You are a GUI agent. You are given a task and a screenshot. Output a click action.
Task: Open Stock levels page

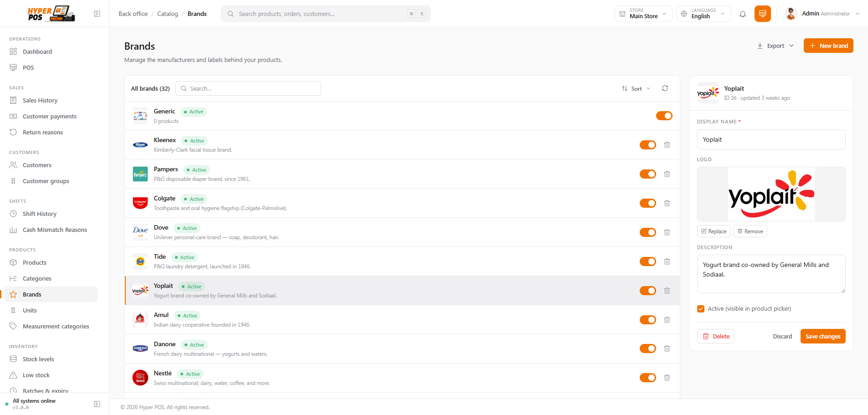click(x=51, y=359)
